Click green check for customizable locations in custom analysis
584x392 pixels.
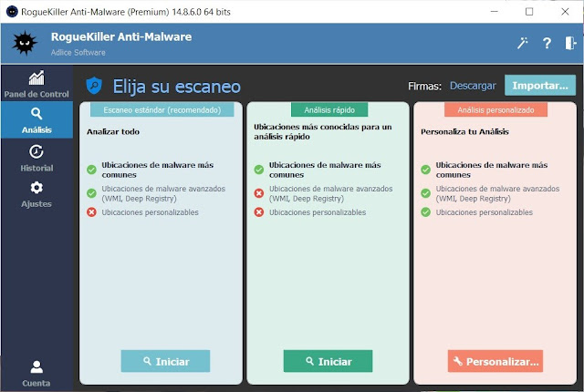(x=426, y=212)
